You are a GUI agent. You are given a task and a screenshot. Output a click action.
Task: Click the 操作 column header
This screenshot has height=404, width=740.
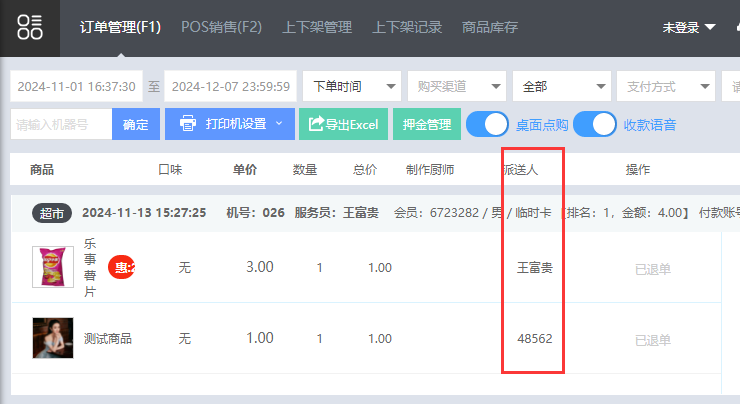point(638,169)
